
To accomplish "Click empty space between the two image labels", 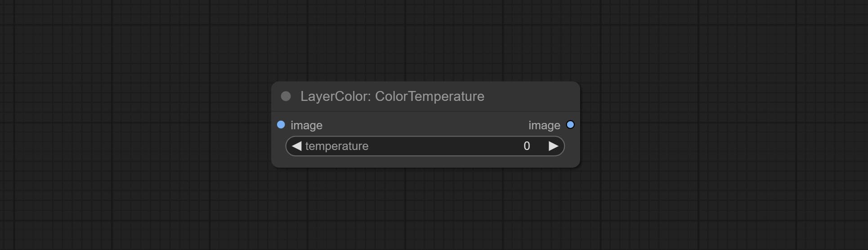I will [425, 125].
